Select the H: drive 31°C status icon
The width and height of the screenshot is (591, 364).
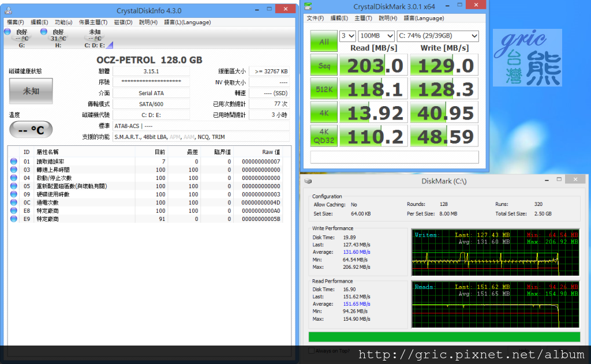(44, 32)
